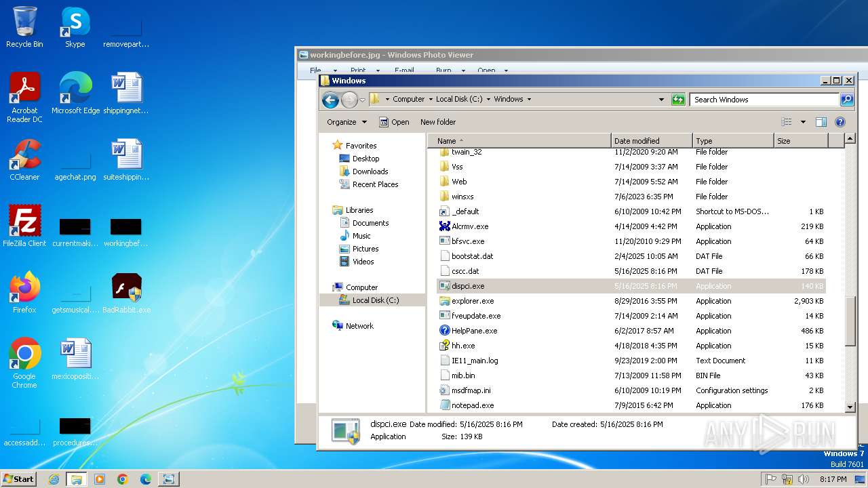Click Internet Explorer icon in taskbar

pos(54,479)
